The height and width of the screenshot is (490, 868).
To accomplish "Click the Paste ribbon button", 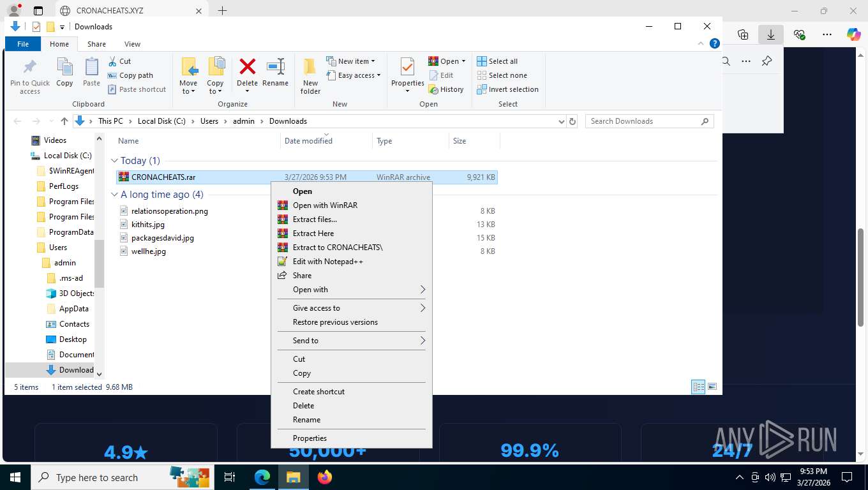I will [91, 72].
